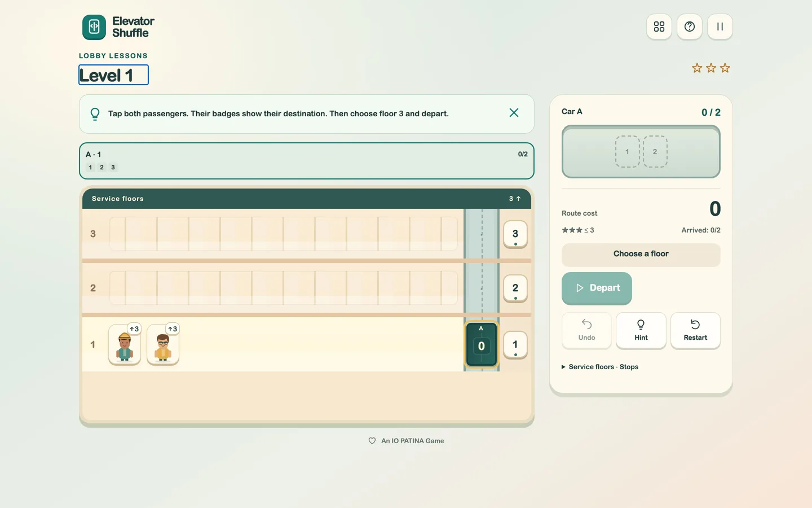812x508 pixels.
Task: Click the Arrived: 0/2 counter
Action: click(701, 230)
